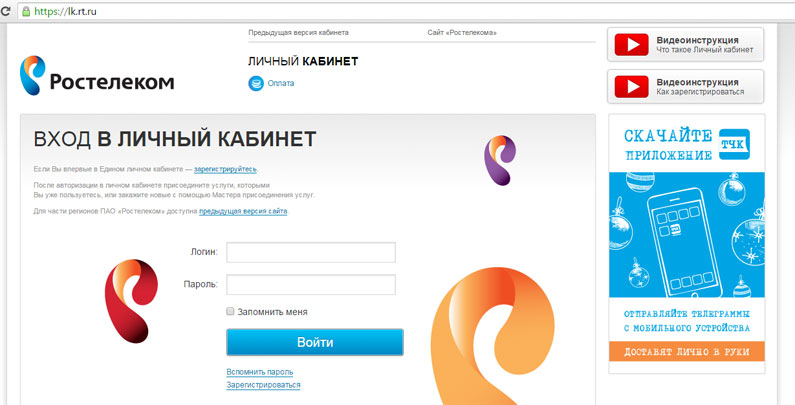Open 'Зарегистрироваться' link under login button
795x405 pixels.
click(x=263, y=385)
